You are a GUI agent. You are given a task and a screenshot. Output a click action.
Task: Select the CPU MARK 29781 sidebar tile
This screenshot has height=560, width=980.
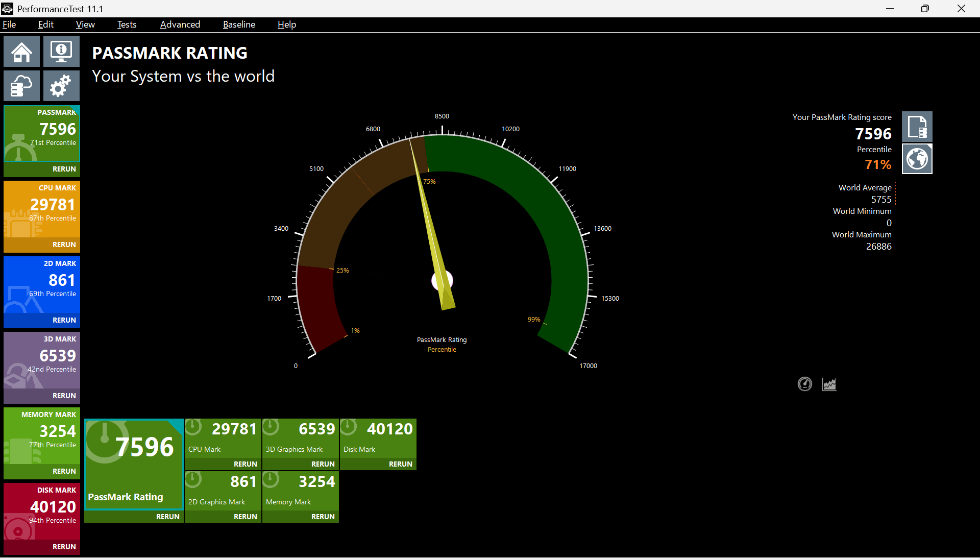42,209
